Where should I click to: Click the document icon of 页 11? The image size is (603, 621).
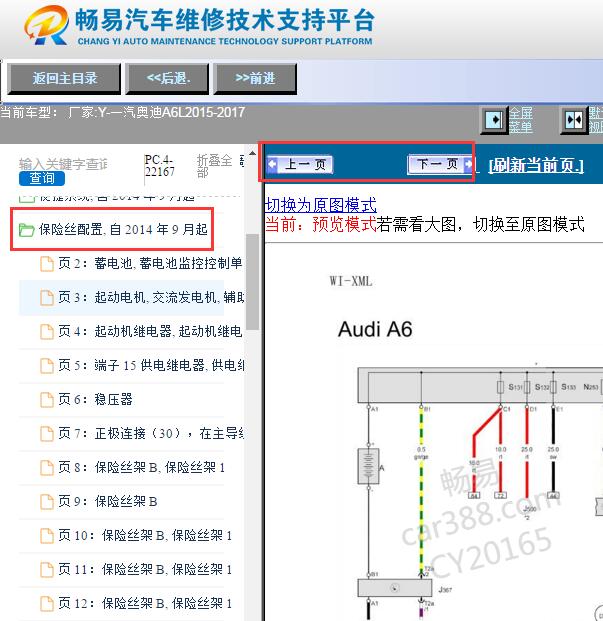point(47,570)
